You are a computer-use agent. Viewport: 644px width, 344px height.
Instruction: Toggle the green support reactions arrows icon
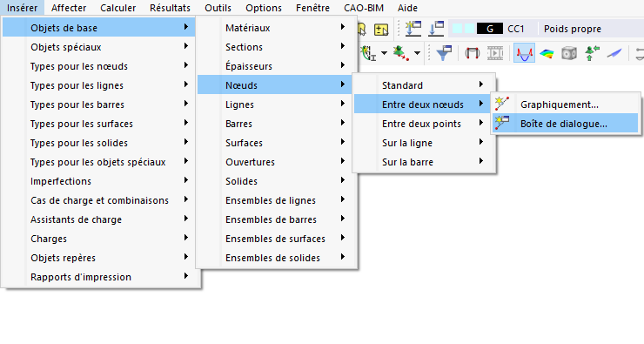coord(592,53)
